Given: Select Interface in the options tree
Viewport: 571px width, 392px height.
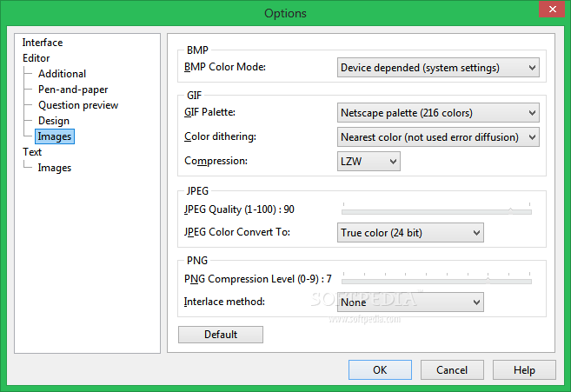Looking at the screenshot, I should pos(43,43).
